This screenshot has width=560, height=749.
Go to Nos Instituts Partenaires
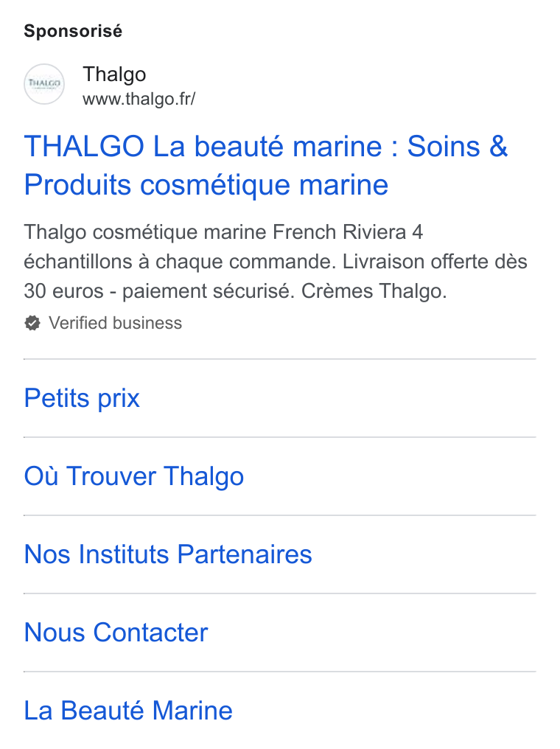click(x=168, y=554)
